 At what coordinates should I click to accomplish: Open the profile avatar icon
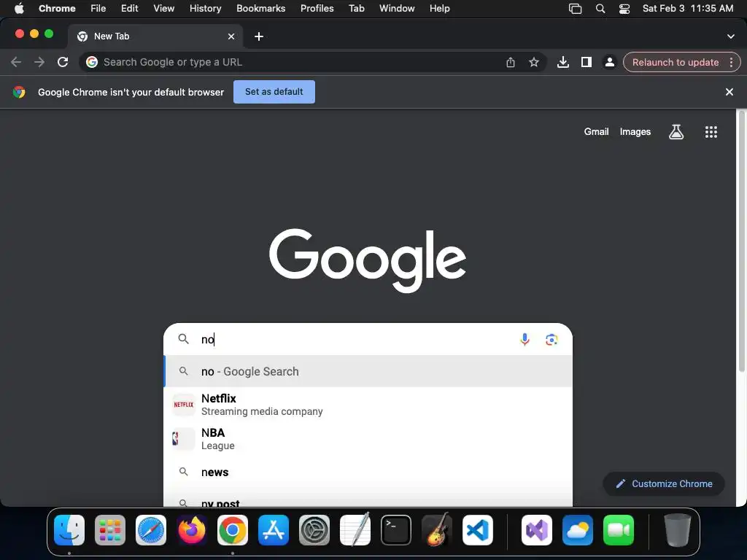click(609, 63)
